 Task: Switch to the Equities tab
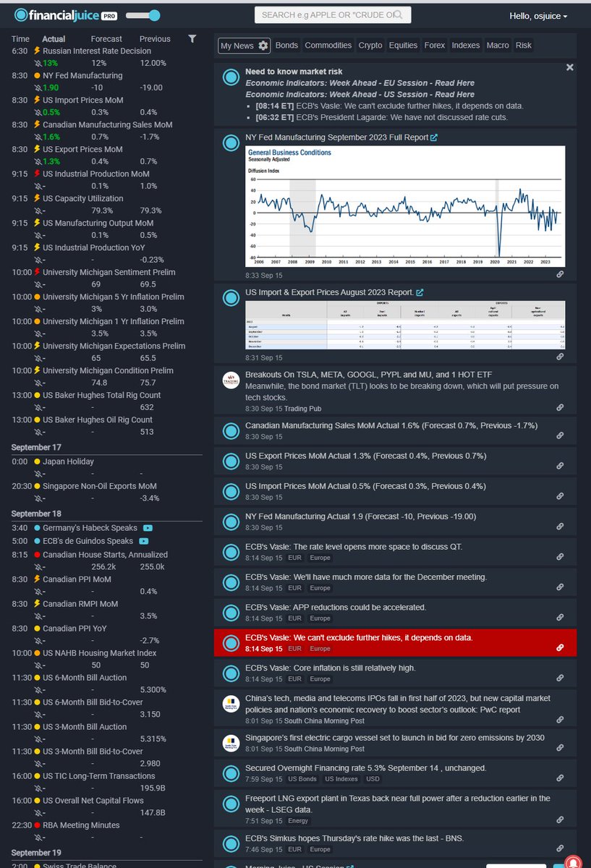403,45
